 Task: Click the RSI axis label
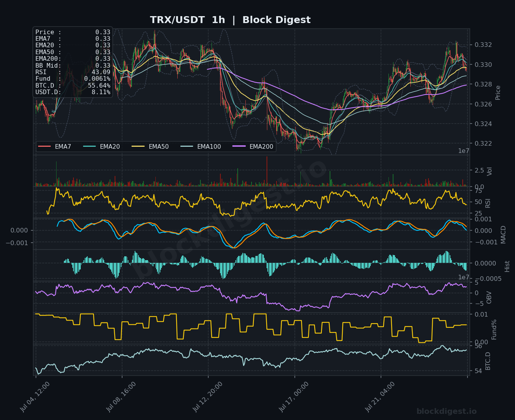[488, 203]
